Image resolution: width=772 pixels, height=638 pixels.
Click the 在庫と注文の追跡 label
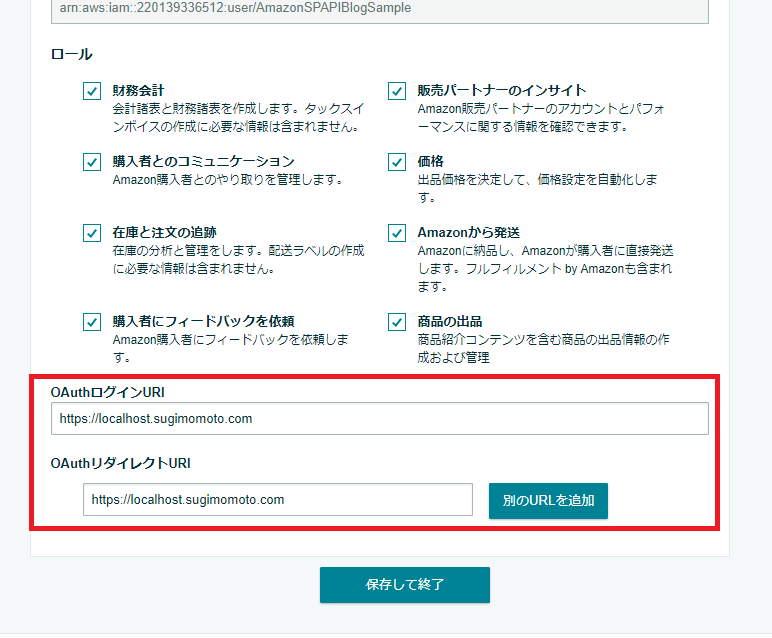click(x=164, y=232)
